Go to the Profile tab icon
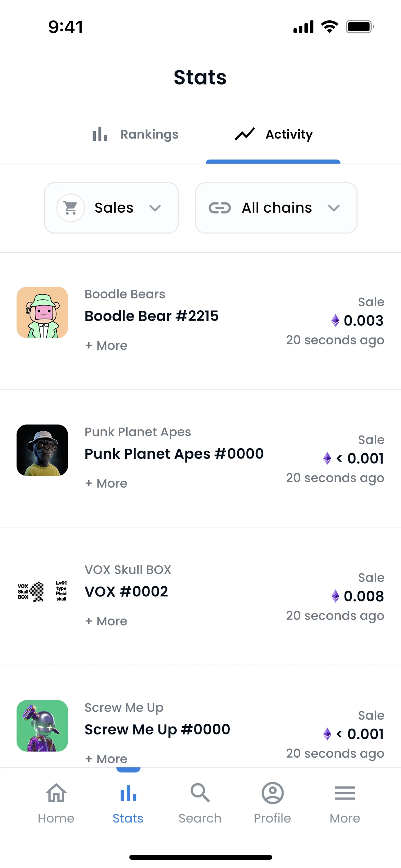Viewport: 401px width, 868px height. 272,793
